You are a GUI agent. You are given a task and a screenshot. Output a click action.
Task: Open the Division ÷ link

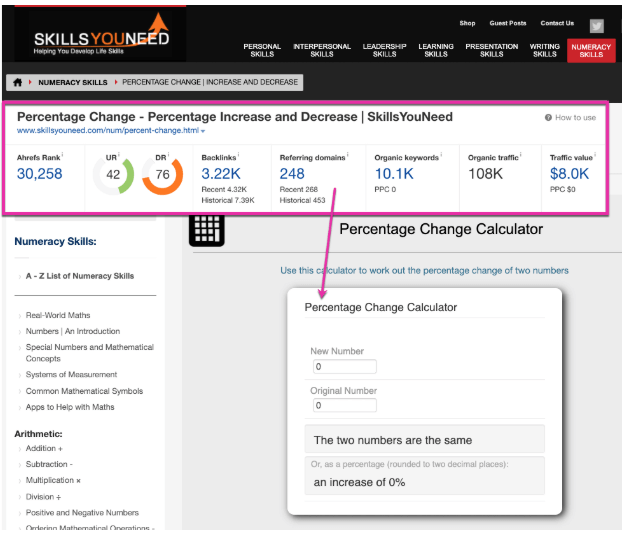[43, 497]
